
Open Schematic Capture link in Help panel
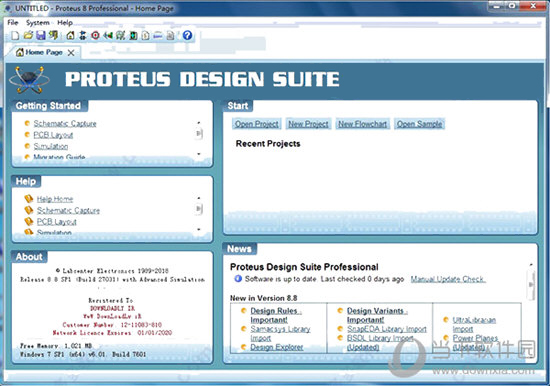[x=68, y=210]
